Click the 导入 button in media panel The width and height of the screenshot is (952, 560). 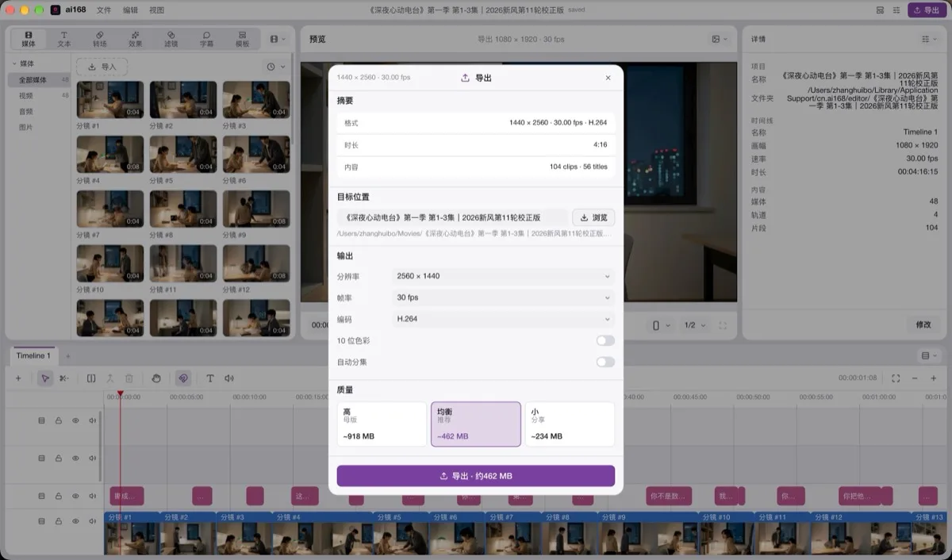102,67
